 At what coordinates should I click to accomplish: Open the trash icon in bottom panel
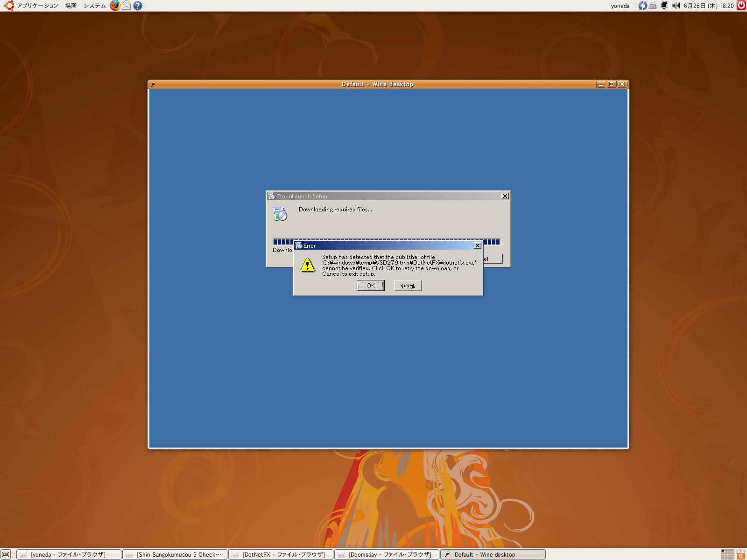pos(741,554)
